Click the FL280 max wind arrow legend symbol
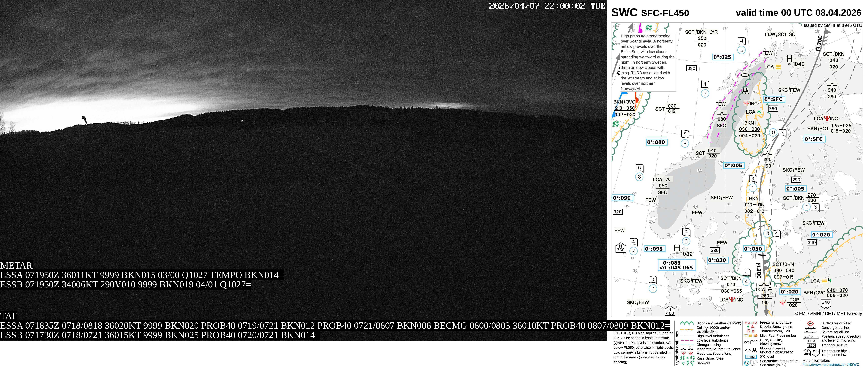The height and width of the screenshot is (369, 868). point(811,338)
